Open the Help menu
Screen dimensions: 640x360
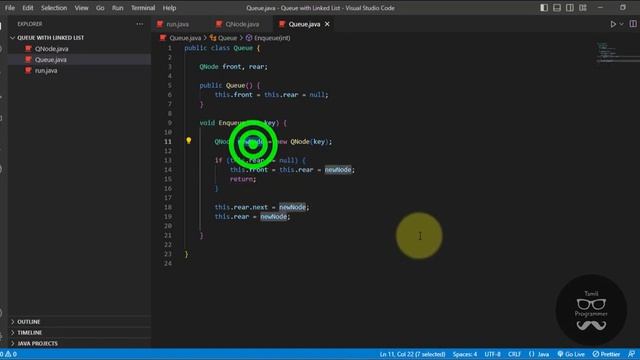169,8
